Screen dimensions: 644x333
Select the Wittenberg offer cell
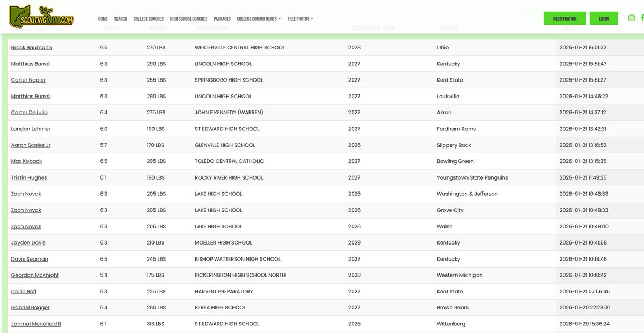pos(451,324)
